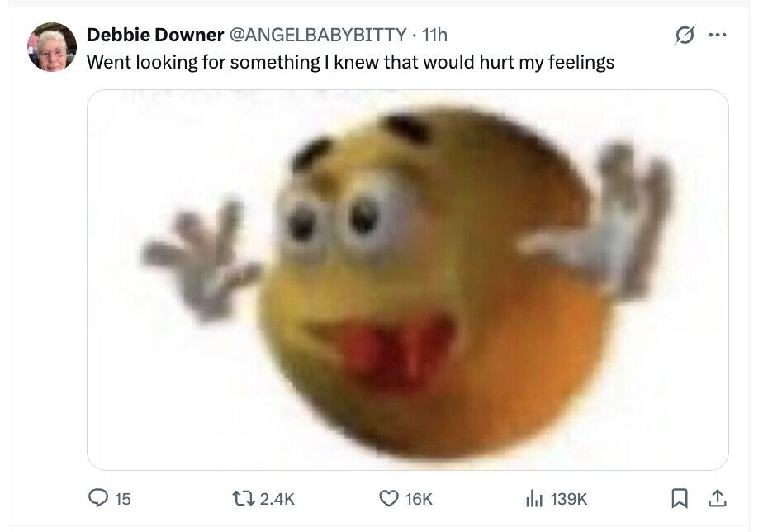Click the emoji's red open mouth
768x532 pixels.
387,348
